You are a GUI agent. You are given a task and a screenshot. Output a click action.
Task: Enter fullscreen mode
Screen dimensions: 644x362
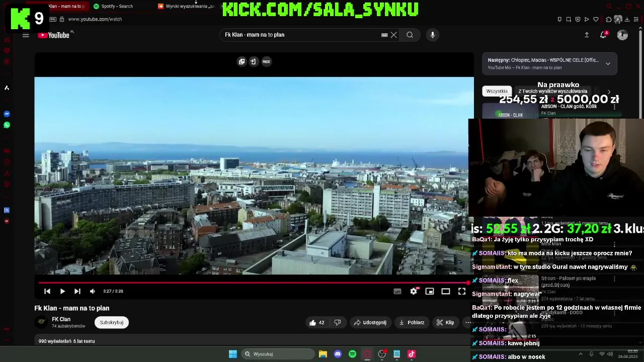(462, 291)
